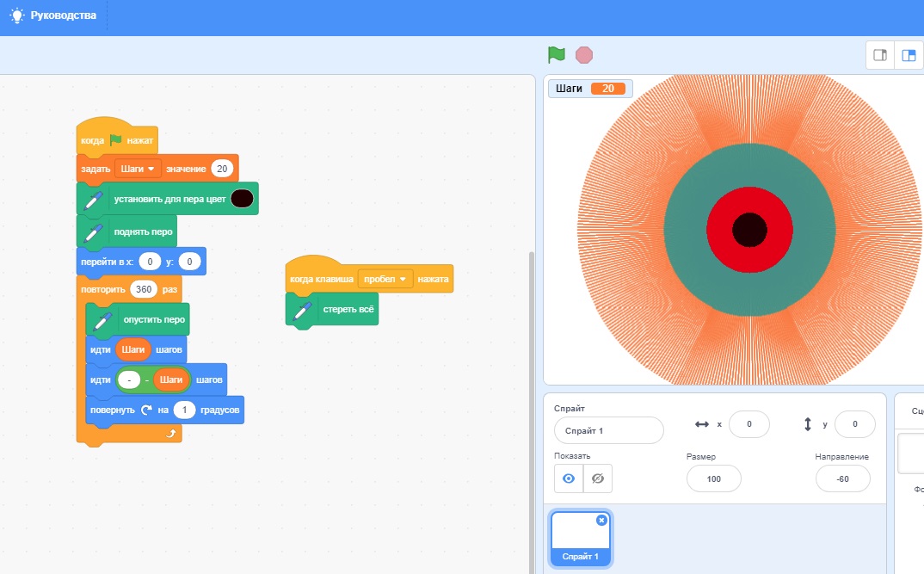Stop the project with the red octagon button

(x=584, y=55)
